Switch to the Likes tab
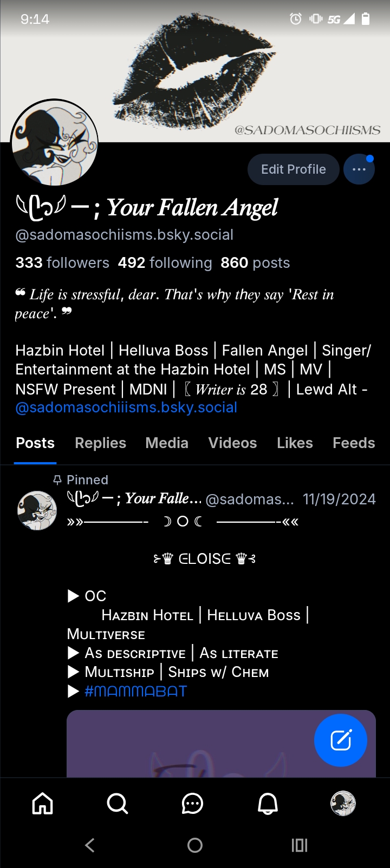Image resolution: width=390 pixels, height=868 pixels. pos(295,443)
